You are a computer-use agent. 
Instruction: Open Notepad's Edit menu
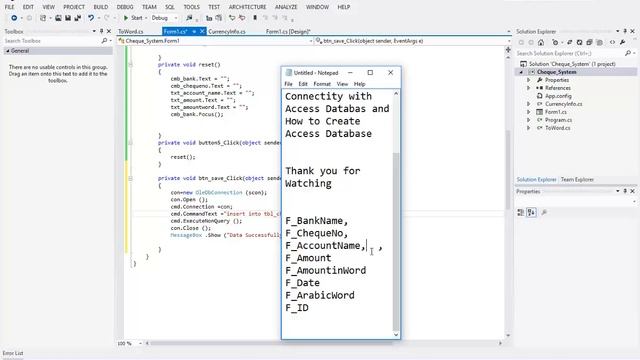click(303, 84)
